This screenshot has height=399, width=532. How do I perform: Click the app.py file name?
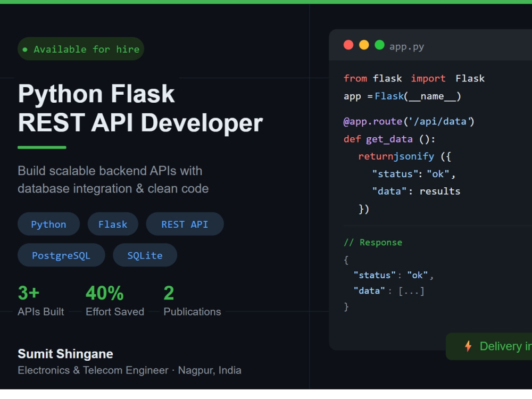(x=406, y=46)
